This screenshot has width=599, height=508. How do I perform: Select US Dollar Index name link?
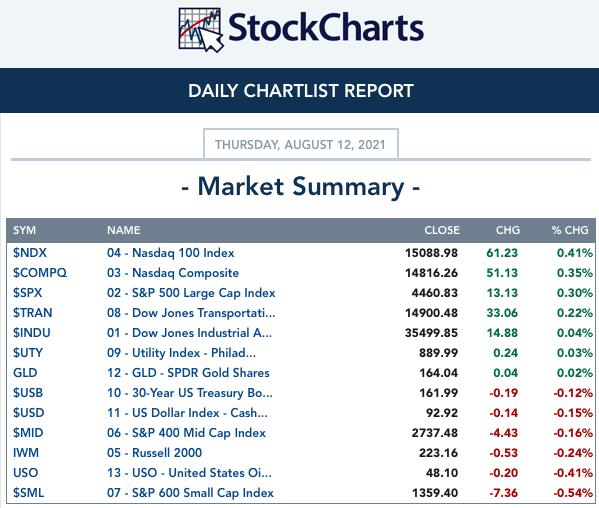pos(187,413)
